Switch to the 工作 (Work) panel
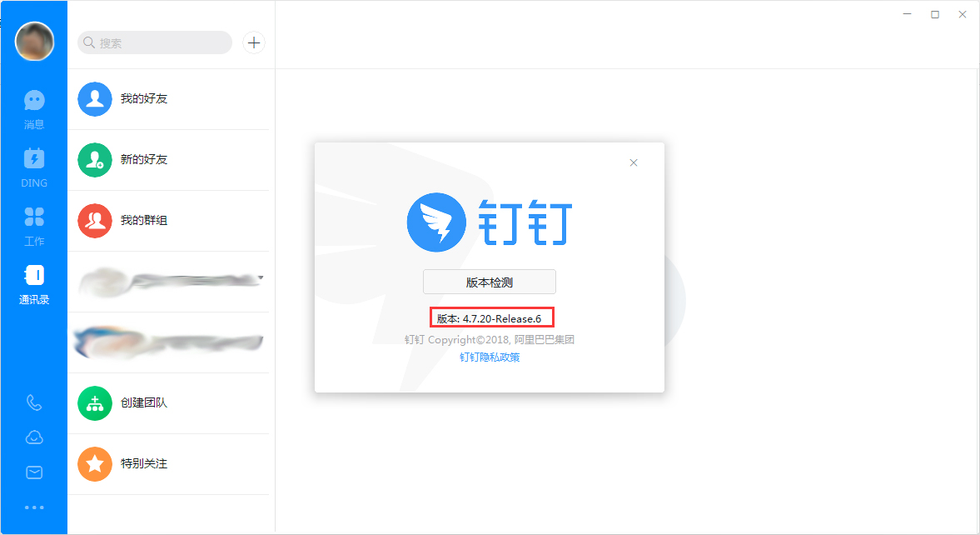 pyautogui.click(x=33, y=223)
